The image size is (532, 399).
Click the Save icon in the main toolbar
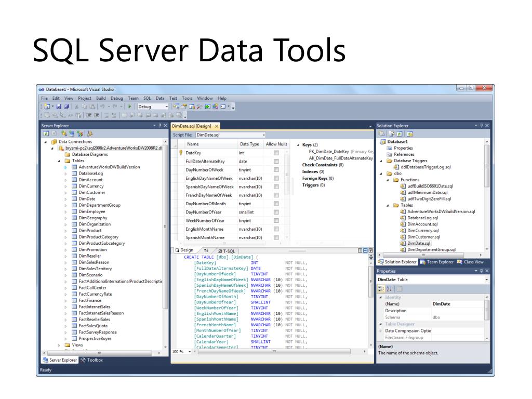59,107
